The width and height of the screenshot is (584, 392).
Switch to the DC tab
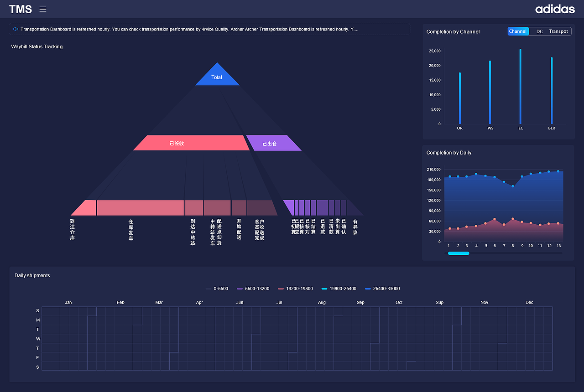pyautogui.click(x=539, y=31)
